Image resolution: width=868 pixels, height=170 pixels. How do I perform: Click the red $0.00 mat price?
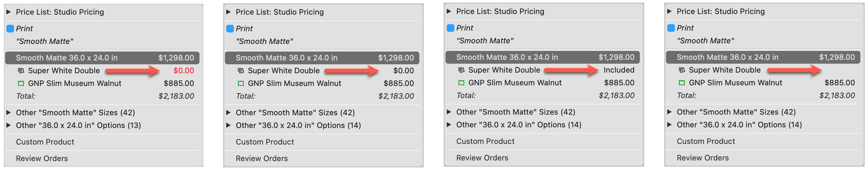184,71
